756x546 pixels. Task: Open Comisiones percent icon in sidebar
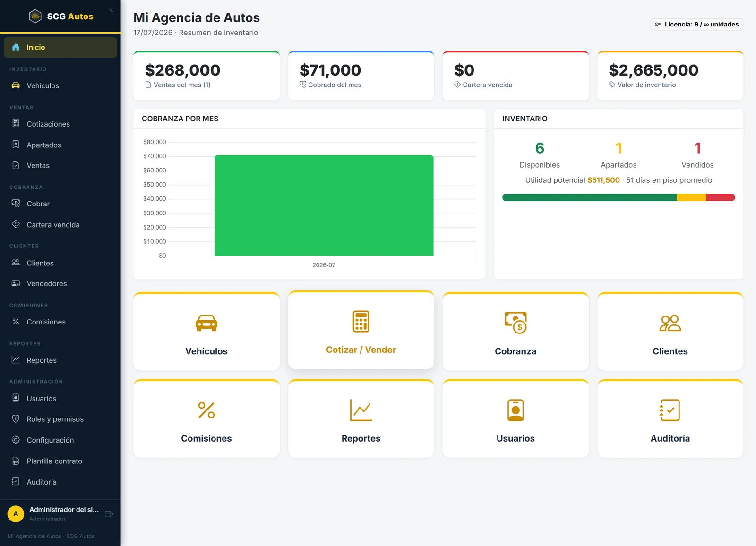click(16, 322)
